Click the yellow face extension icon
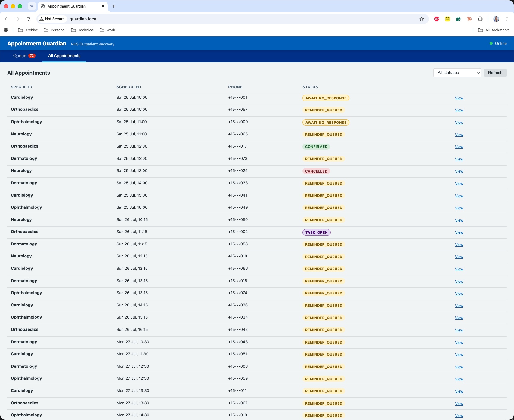 447,19
